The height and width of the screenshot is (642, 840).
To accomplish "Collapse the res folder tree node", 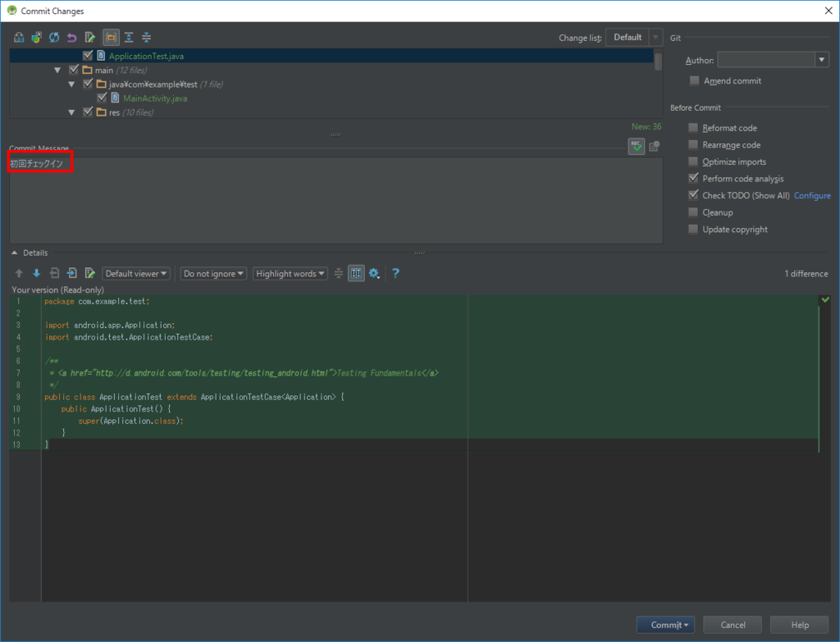I will (71, 112).
